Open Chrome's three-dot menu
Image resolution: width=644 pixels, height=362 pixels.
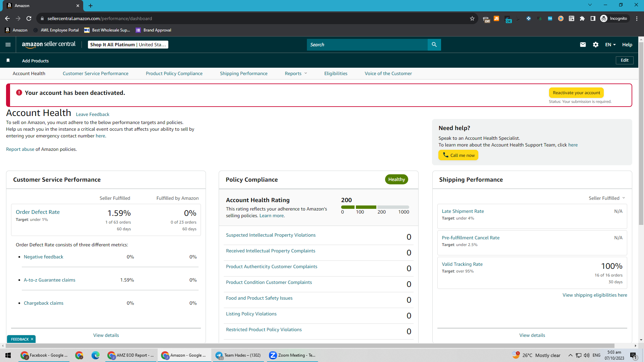point(637,18)
